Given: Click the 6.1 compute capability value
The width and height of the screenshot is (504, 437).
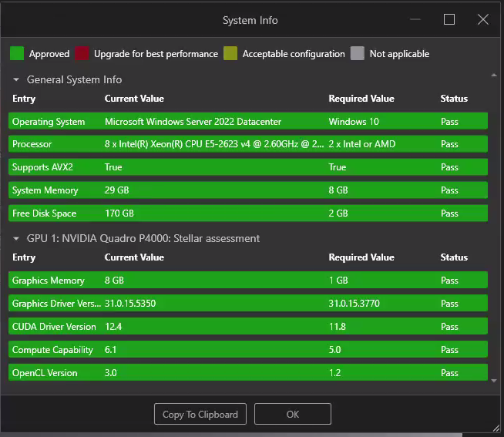Looking at the screenshot, I should point(110,350).
